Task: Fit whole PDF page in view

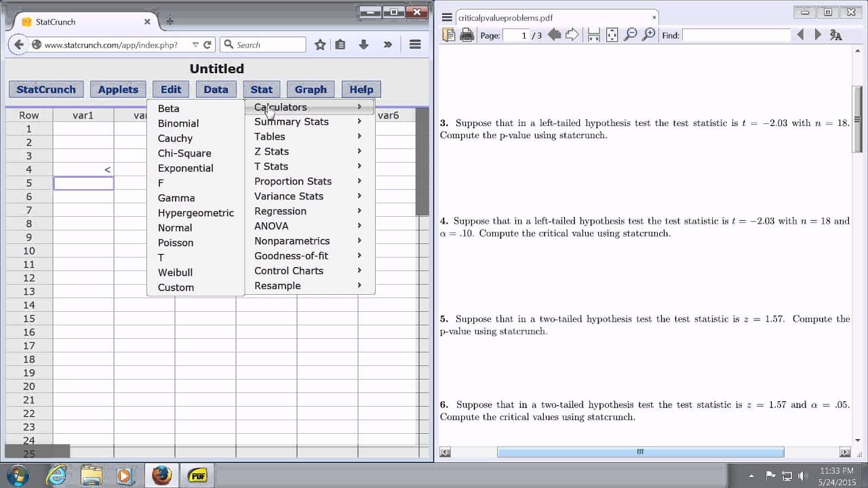Action: click(612, 35)
